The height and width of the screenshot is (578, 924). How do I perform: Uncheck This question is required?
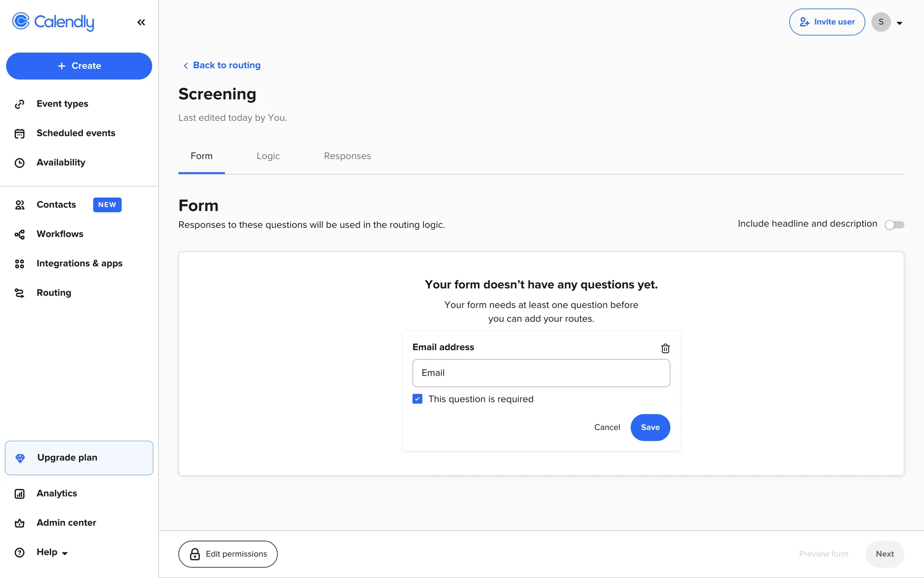point(417,399)
